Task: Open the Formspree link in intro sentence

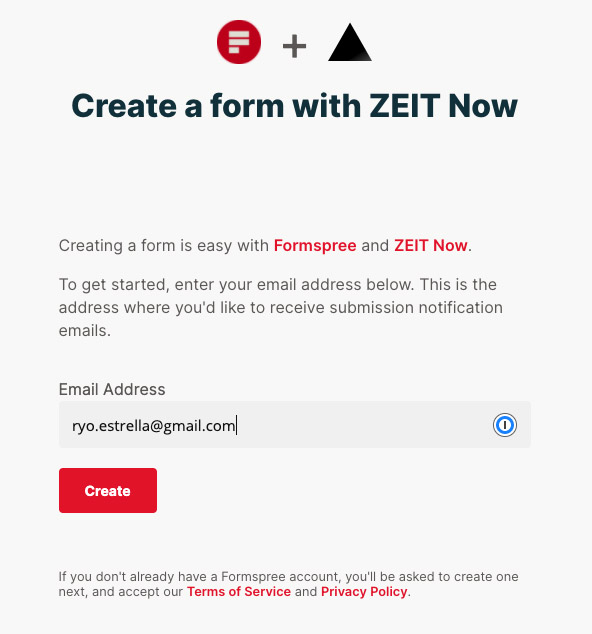Action: click(315, 245)
